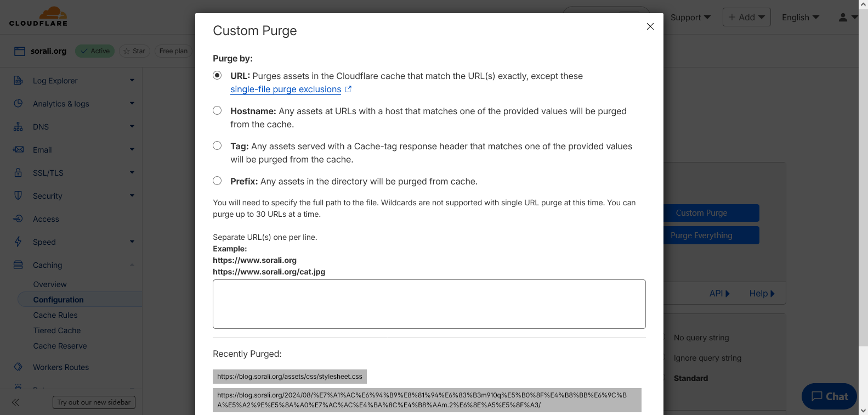Click the Log Explorer sidebar icon
868x415 pixels.
(18, 81)
